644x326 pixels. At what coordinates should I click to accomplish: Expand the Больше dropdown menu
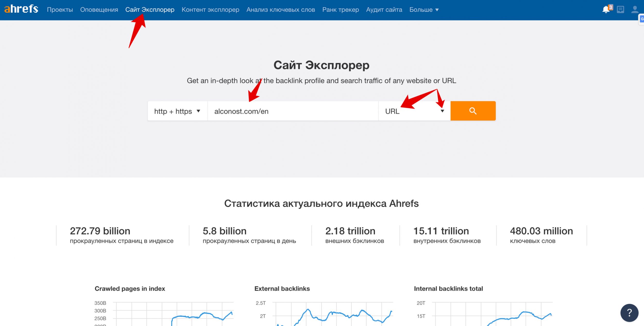coord(424,10)
